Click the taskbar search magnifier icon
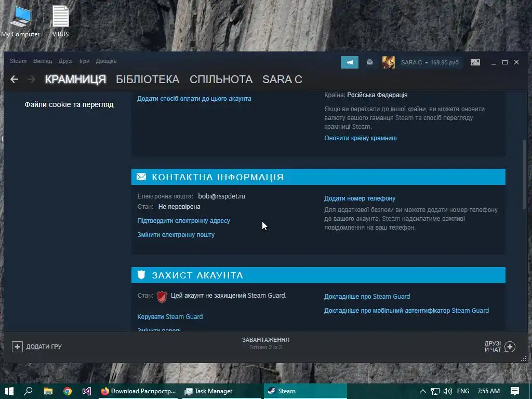The height and width of the screenshot is (399, 532). coord(28,391)
